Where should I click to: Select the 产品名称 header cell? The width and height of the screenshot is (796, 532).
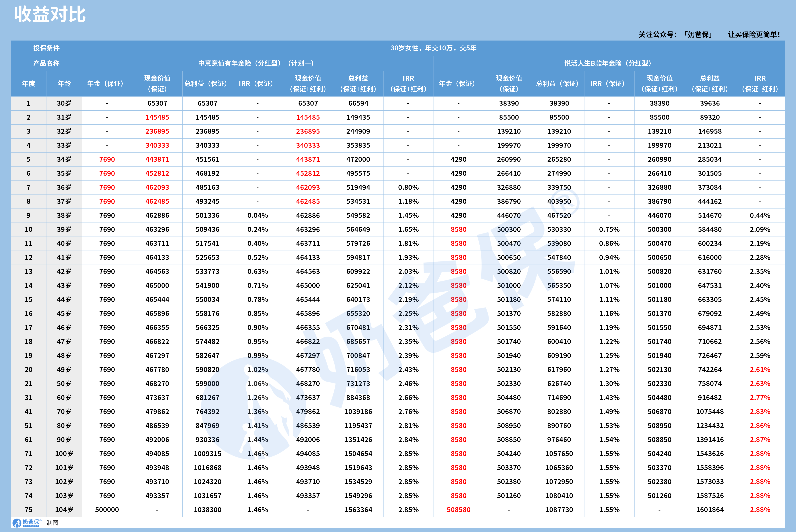click(46, 63)
